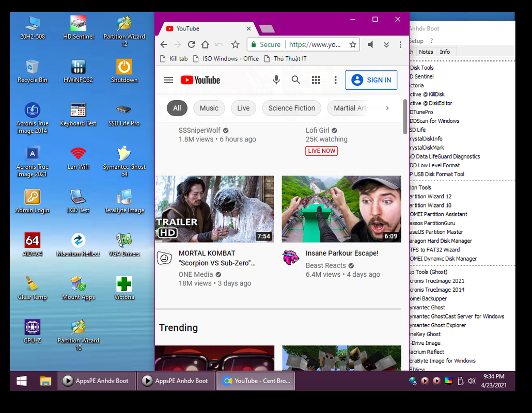Open the Windows Start menu
Screen dimensions: 532x413
tap(22, 381)
